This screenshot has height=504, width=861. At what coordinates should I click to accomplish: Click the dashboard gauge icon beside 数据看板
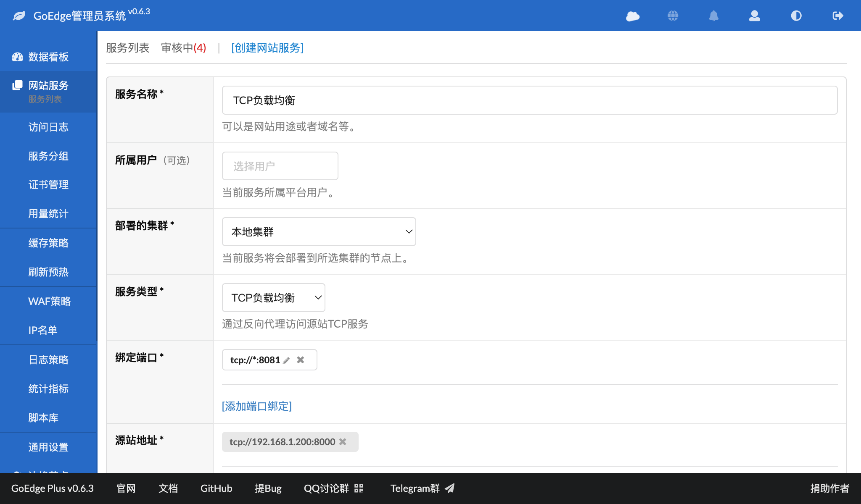click(17, 57)
